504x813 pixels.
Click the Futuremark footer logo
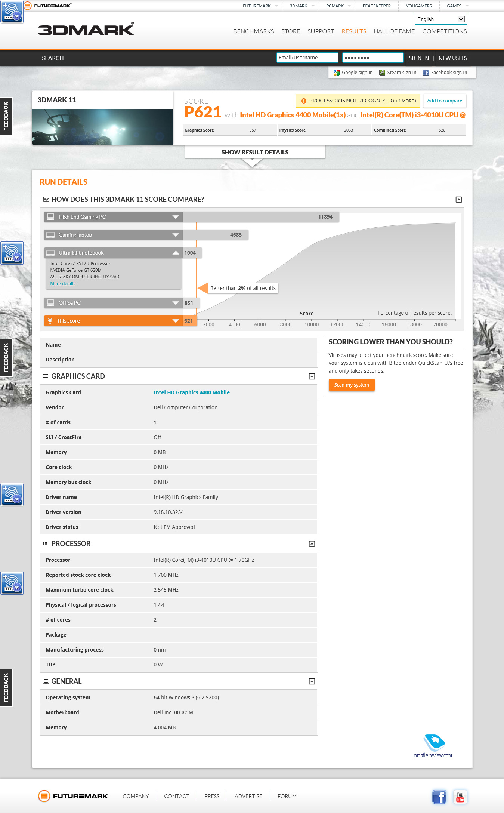(x=73, y=796)
